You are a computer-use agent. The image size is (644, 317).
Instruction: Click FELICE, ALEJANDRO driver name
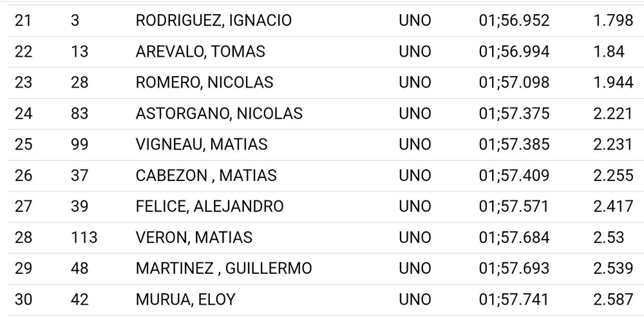click(x=209, y=206)
